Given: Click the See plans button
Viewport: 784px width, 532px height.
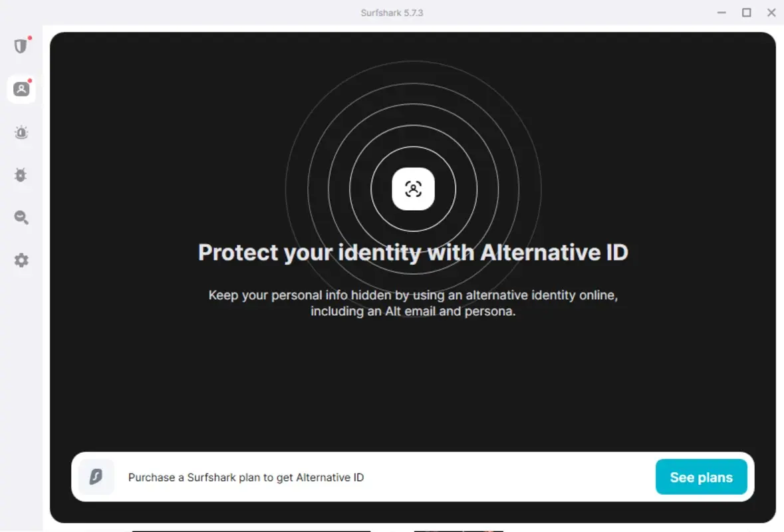Looking at the screenshot, I should [x=701, y=477].
